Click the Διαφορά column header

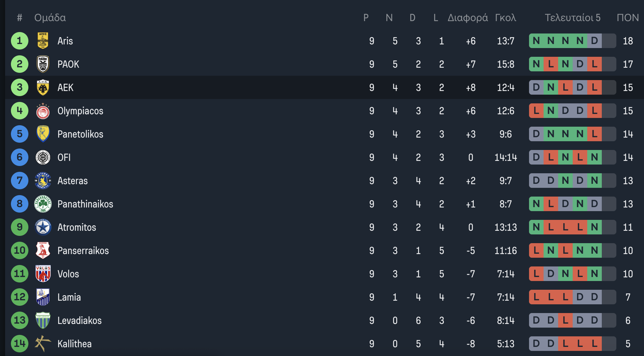468,17
